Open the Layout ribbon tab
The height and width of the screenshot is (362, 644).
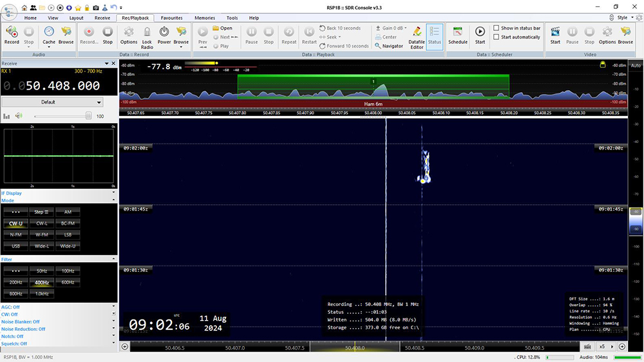76,18
